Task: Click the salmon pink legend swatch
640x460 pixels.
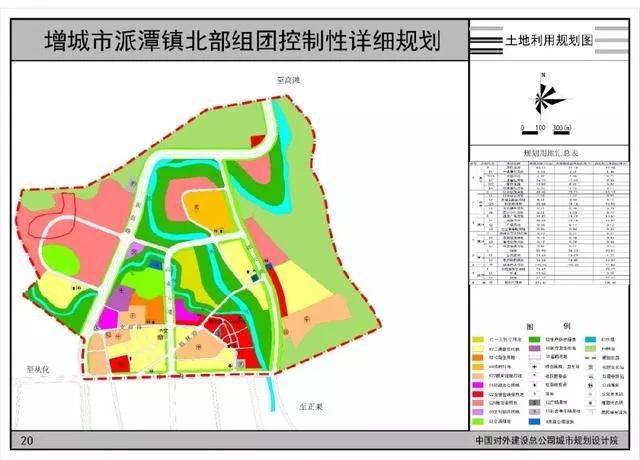Action: coord(478,403)
